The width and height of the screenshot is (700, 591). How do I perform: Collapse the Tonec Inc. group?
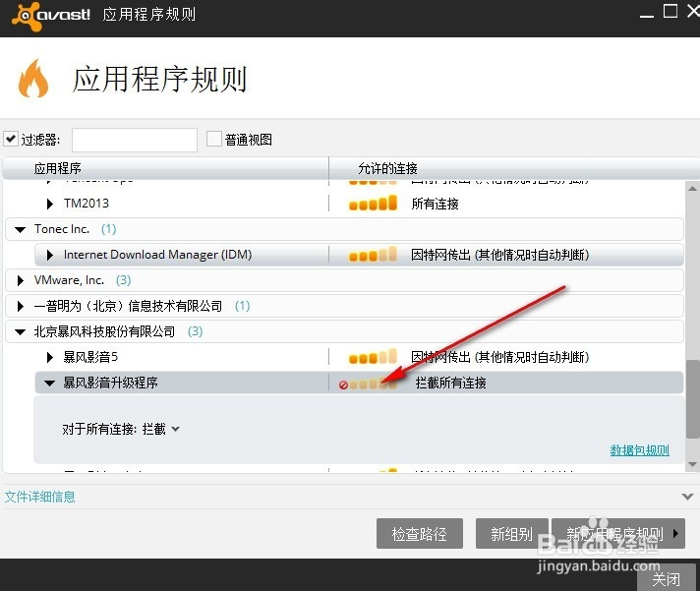pyautogui.click(x=20, y=230)
